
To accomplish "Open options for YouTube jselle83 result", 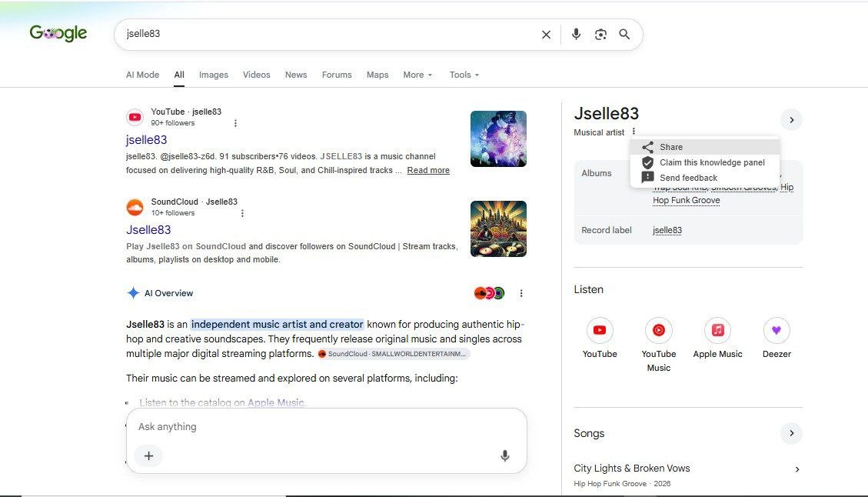I will 235,123.
